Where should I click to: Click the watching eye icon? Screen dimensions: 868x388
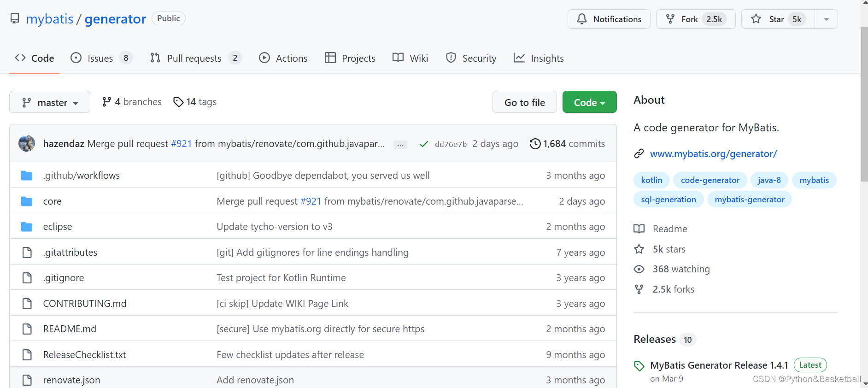point(639,269)
